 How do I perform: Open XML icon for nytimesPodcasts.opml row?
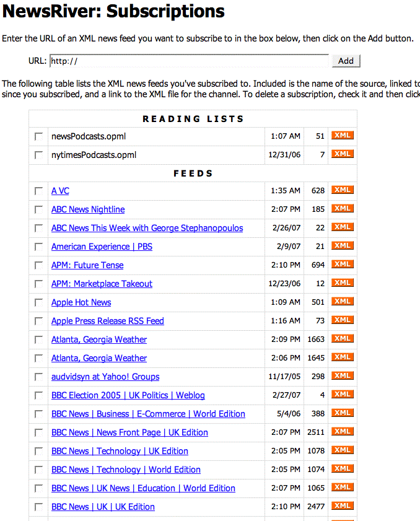tap(343, 154)
